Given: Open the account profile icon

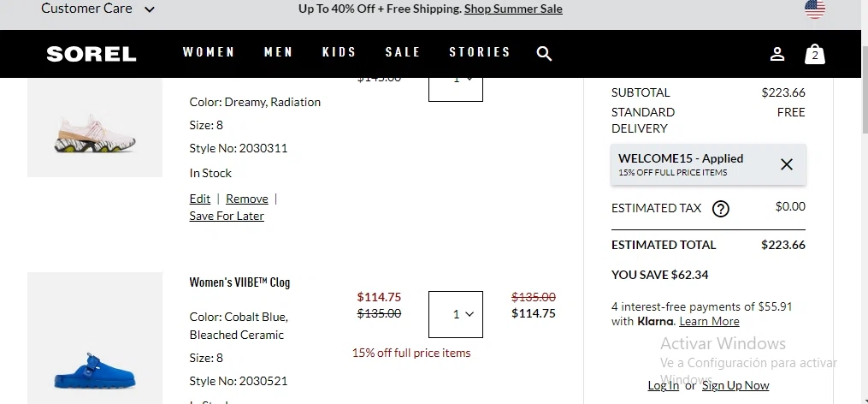Looking at the screenshot, I should 777,54.
